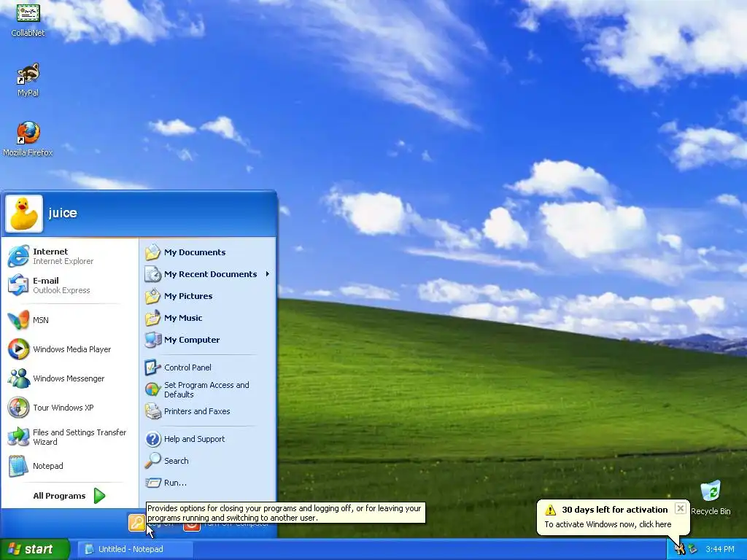
Task: Expand All Programs with green arrow
Action: pyautogui.click(x=70, y=496)
